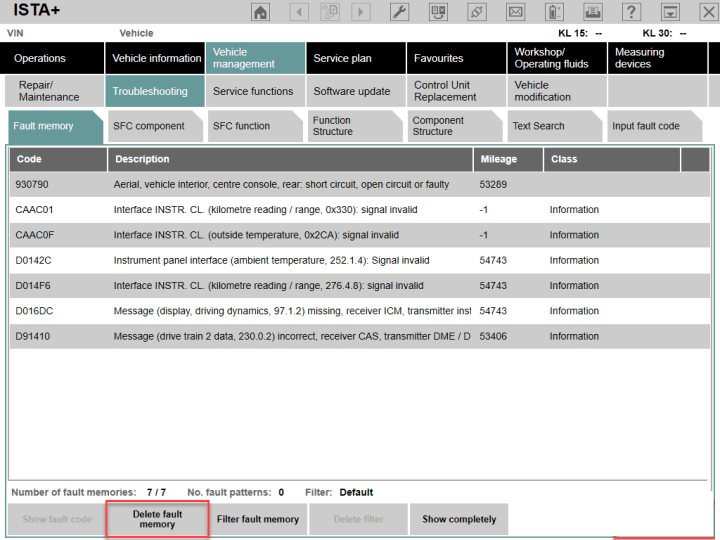720x540 pixels.
Task: Sort by the Code column header
Action: pos(58,159)
